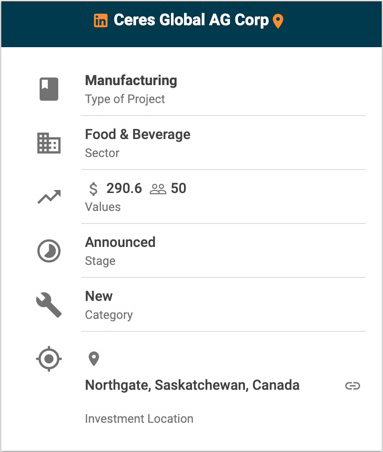Screen dimensions: 383x452
Task: Click the trending-up chart icon beside Values
Action: [x=49, y=197]
